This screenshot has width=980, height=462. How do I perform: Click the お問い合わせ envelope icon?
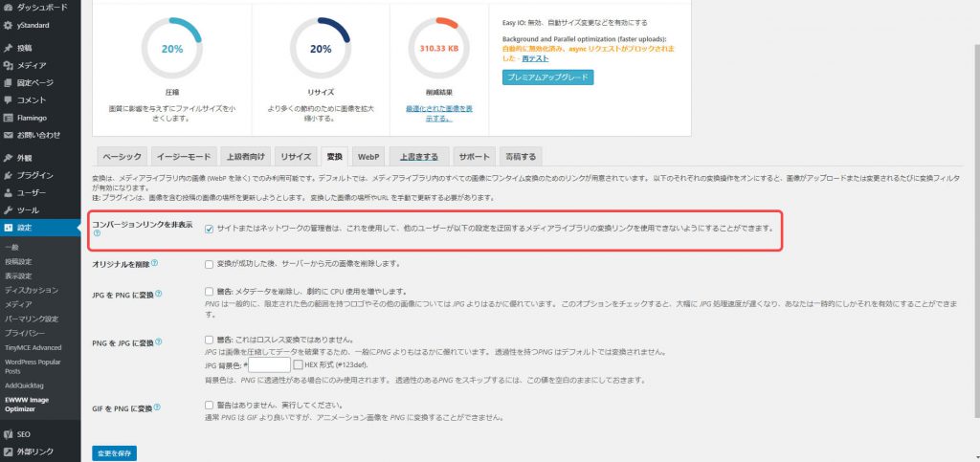pyautogui.click(x=9, y=135)
